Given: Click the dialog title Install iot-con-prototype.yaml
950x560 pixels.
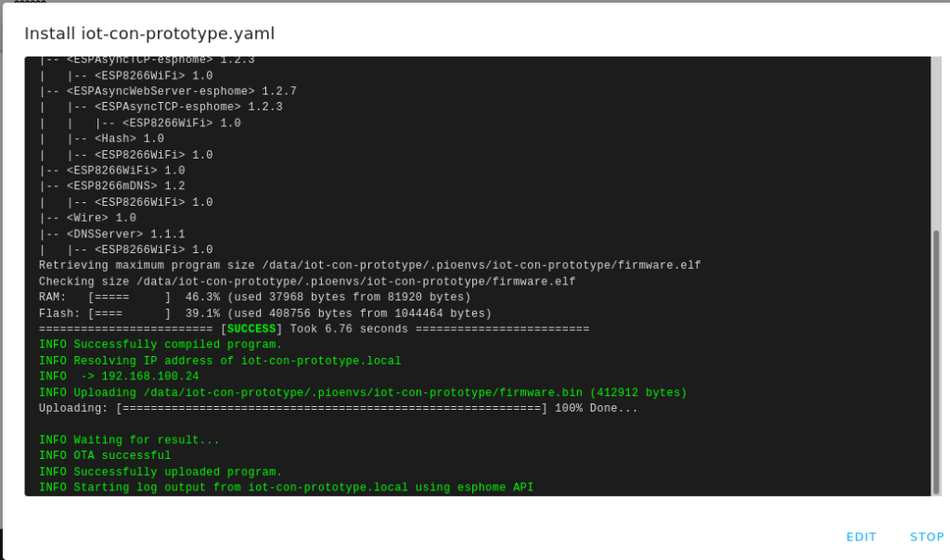Looking at the screenshot, I should (x=149, y=33).
